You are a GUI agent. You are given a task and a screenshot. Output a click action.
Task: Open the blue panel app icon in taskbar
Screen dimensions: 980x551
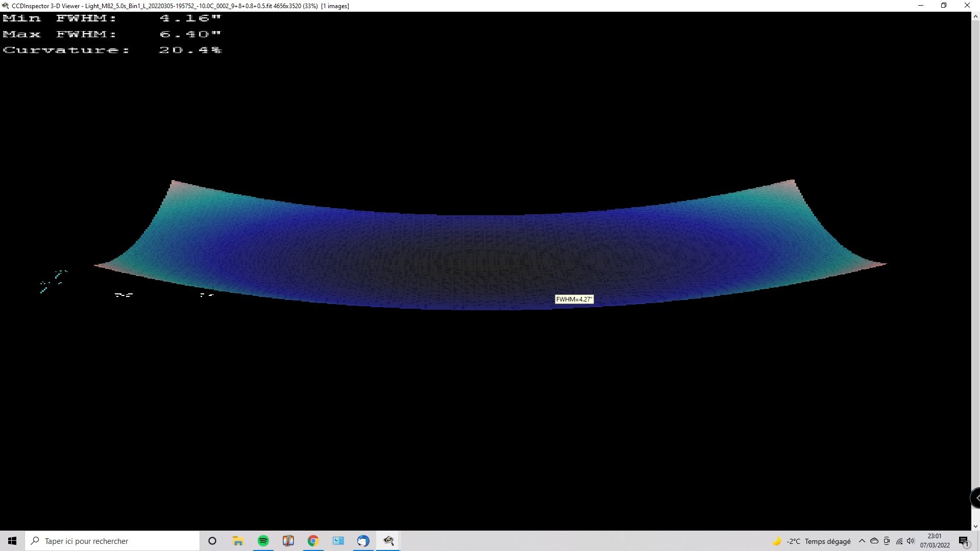pos(338,541)
